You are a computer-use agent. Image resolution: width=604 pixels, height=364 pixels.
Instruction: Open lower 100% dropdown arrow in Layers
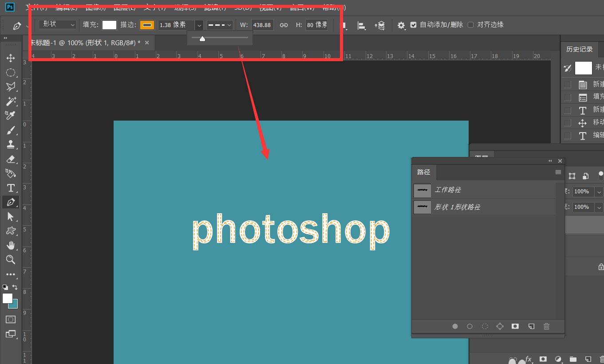pyautogui.click(x=599, y=207)
